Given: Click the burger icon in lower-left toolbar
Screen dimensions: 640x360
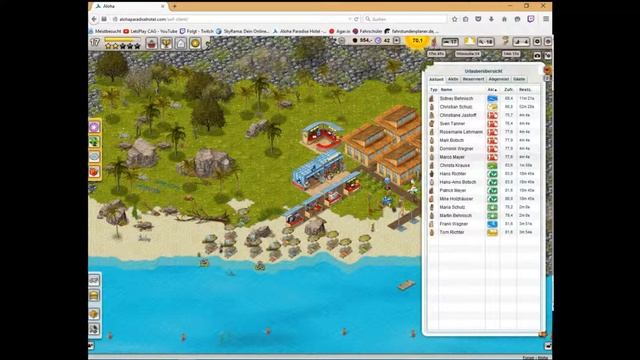Looking at the screenshot, I should pyautogui.click(x=94, y=296).
